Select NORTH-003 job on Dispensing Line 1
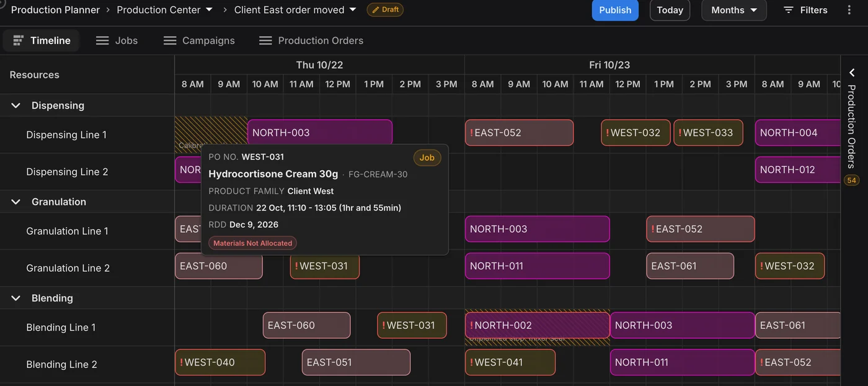The height and width of the screenshot is (386, 868). coord(320,133)
